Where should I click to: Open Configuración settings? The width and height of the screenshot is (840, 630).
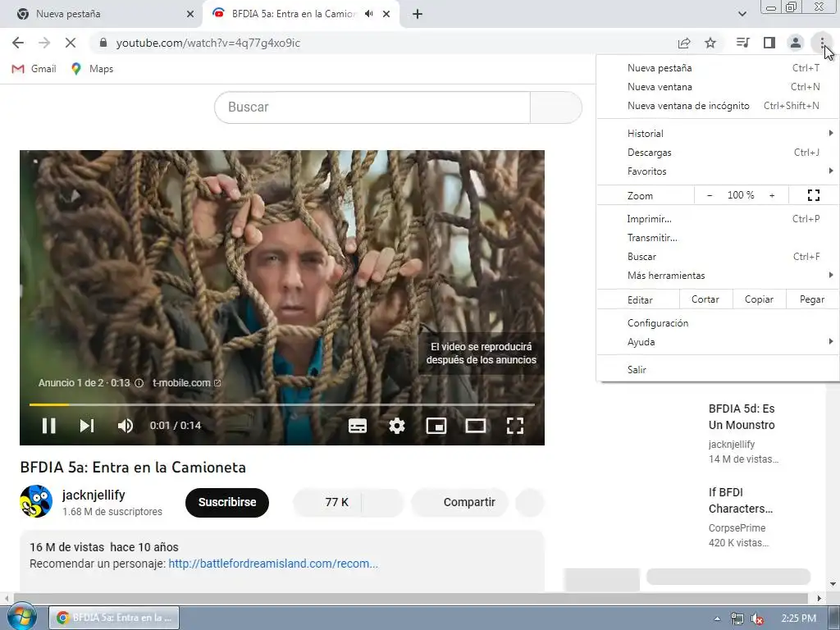point(718,323)
